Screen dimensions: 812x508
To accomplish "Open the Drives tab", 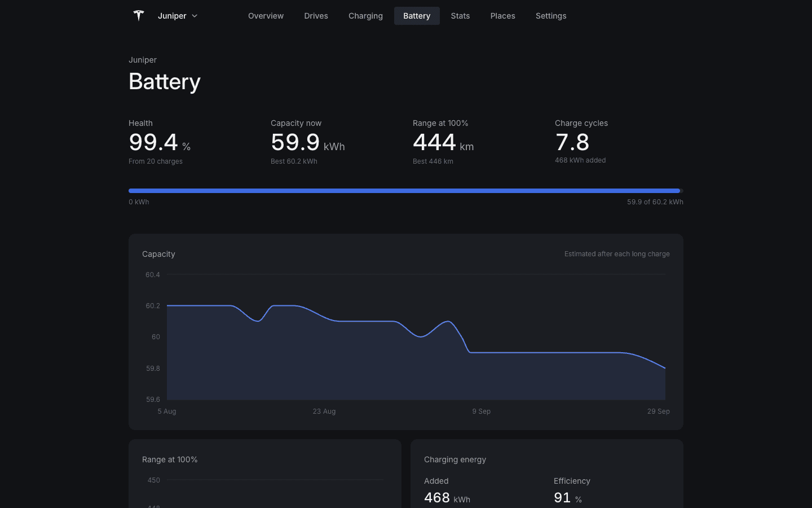I will pyautogui.click(x=316, y=16).
